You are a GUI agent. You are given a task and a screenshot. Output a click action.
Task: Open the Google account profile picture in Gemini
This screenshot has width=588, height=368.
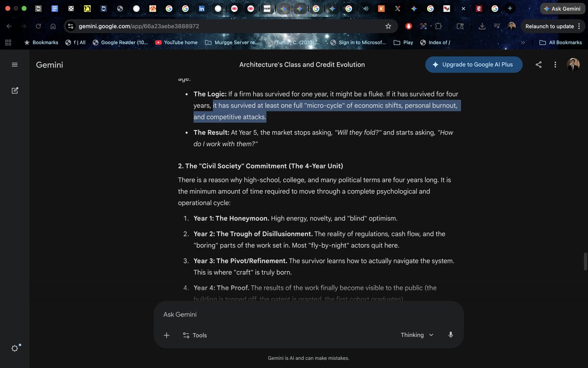click(573, 64)
